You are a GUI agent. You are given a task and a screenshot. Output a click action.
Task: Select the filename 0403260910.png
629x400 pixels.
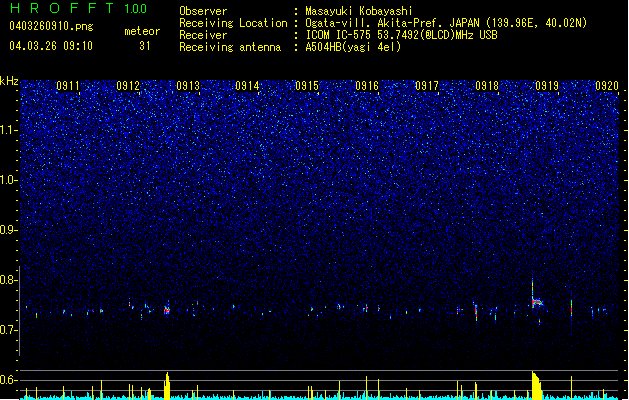[x=51, y=26]
